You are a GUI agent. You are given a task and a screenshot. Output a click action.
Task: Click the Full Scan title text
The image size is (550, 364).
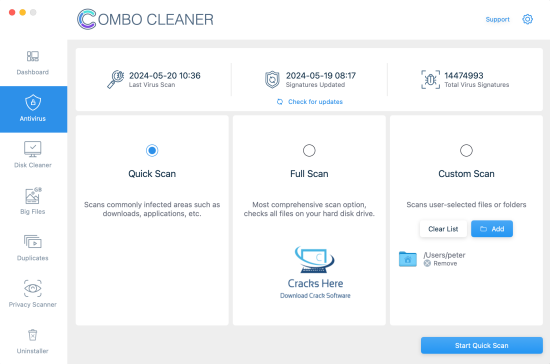tap(309, 174)
